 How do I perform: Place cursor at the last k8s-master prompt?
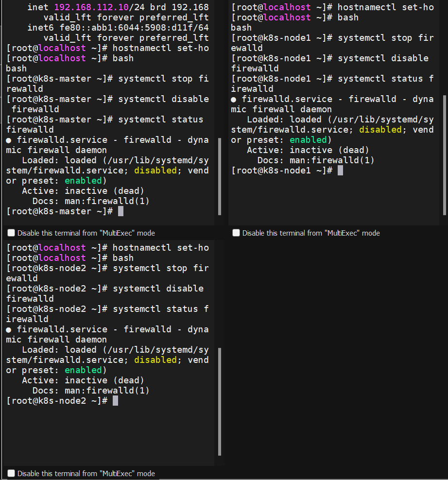click(121, 211)
